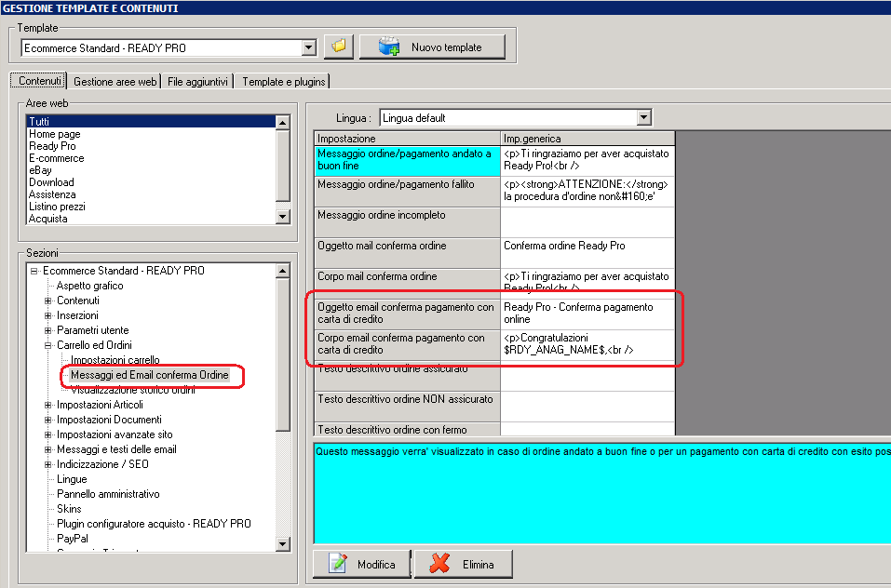
Task: Collapse the Ecommerce Standard - READY PRO root node
Action: pos(34,271)
